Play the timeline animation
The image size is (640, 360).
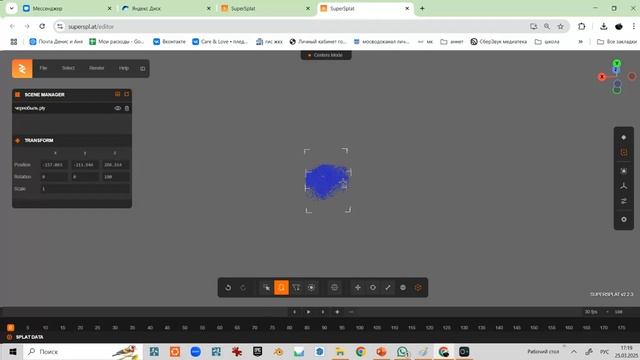(309, 312)
